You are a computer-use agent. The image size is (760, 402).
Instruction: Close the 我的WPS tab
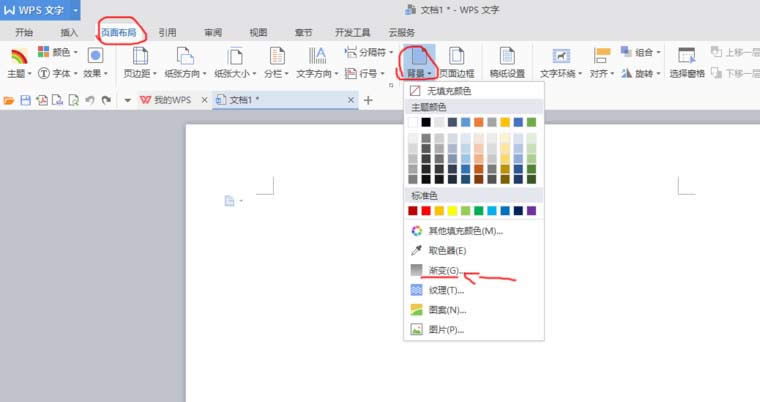204,100
